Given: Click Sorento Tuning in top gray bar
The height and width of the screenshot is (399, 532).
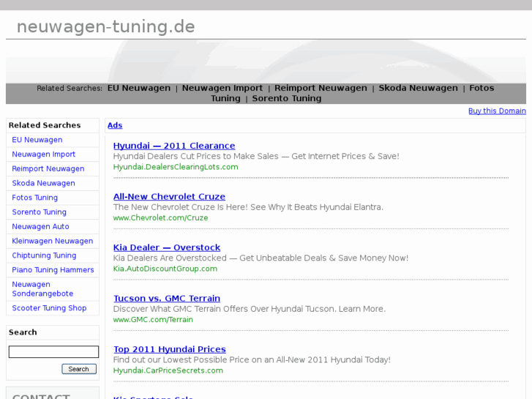Looking at the screenshot, I should point(287,99).
